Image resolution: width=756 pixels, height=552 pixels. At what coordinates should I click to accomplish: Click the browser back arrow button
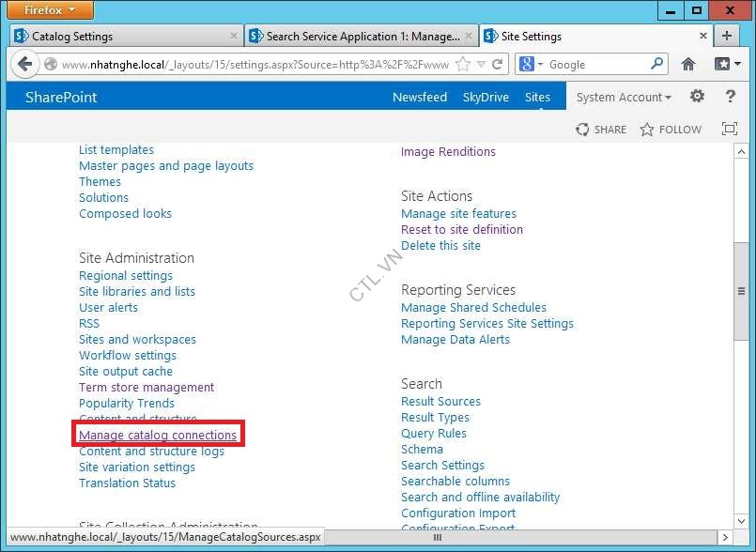point(24,65)
